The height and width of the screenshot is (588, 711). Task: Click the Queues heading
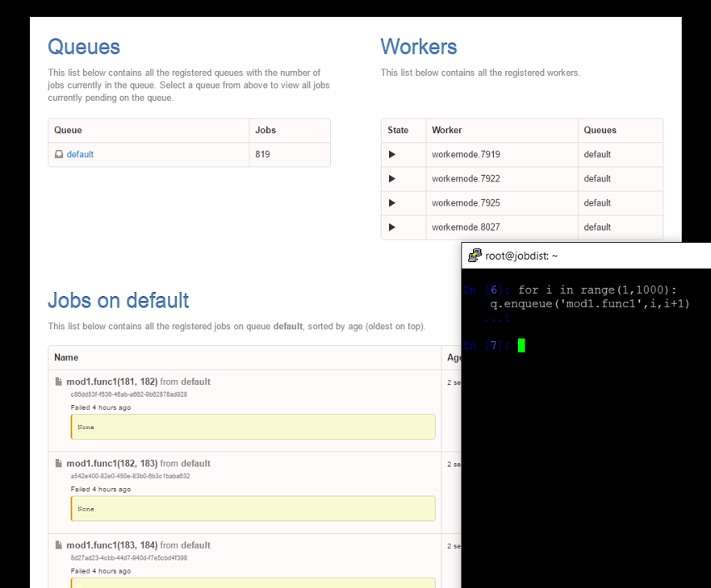pos(84,47)
